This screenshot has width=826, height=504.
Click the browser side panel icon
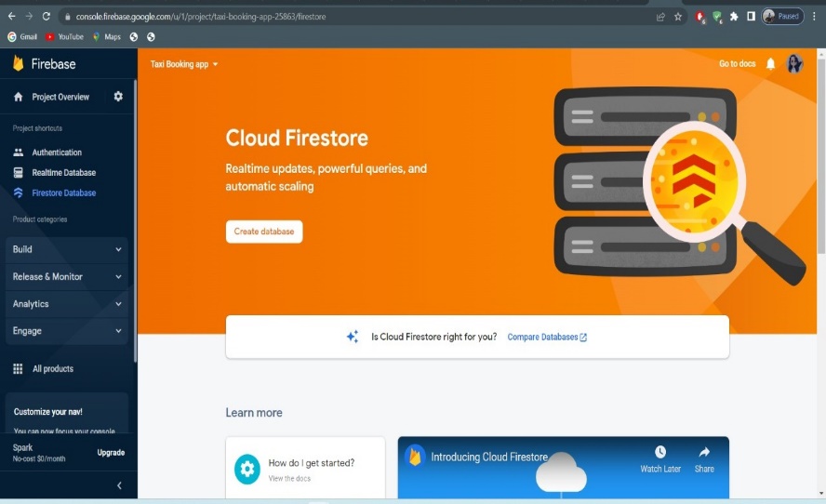click(752, 17)
